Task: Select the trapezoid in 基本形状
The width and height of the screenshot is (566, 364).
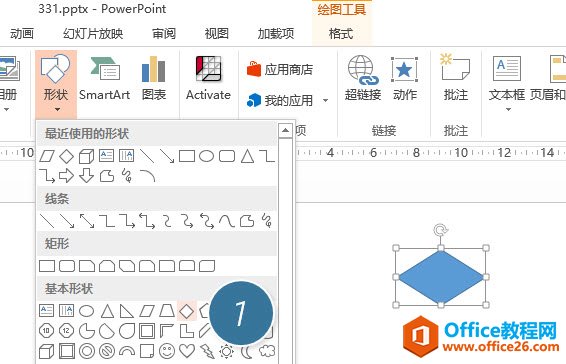Action: click(167, 311)
